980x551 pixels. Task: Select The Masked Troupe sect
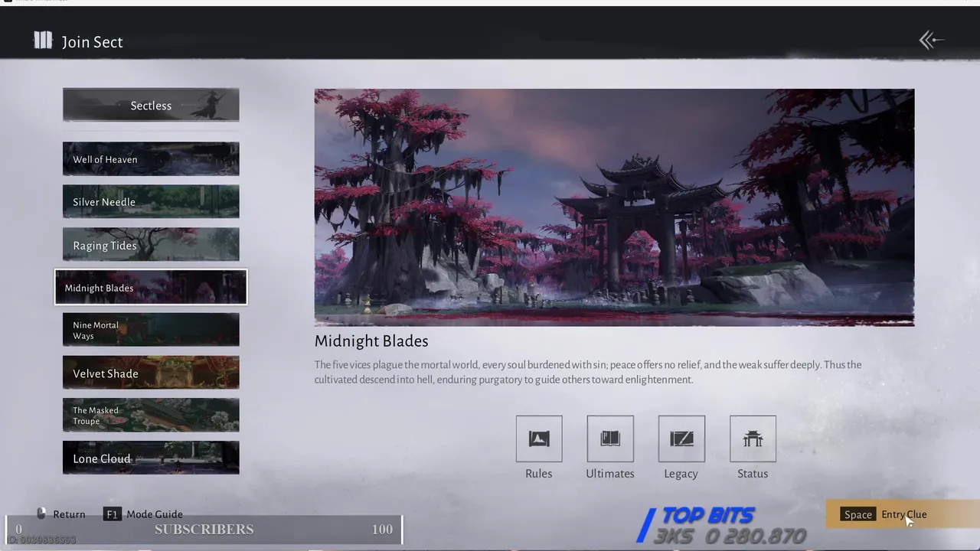click(x=151, y=416)
